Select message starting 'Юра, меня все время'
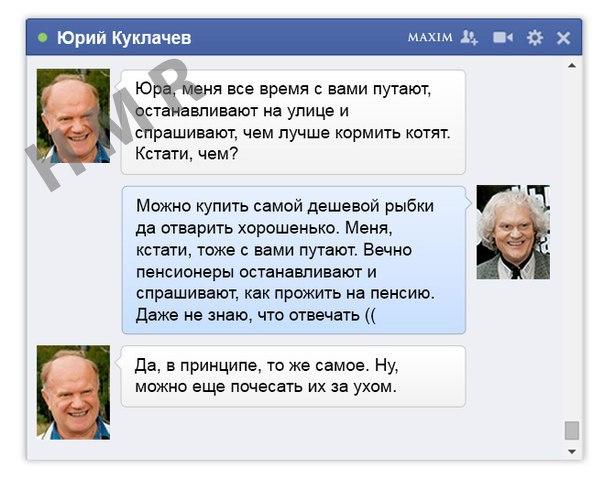 [294, 122]
